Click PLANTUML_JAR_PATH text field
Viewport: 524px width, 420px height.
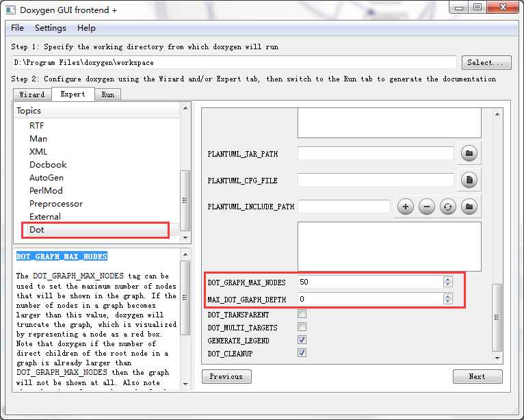pos(376,154)
